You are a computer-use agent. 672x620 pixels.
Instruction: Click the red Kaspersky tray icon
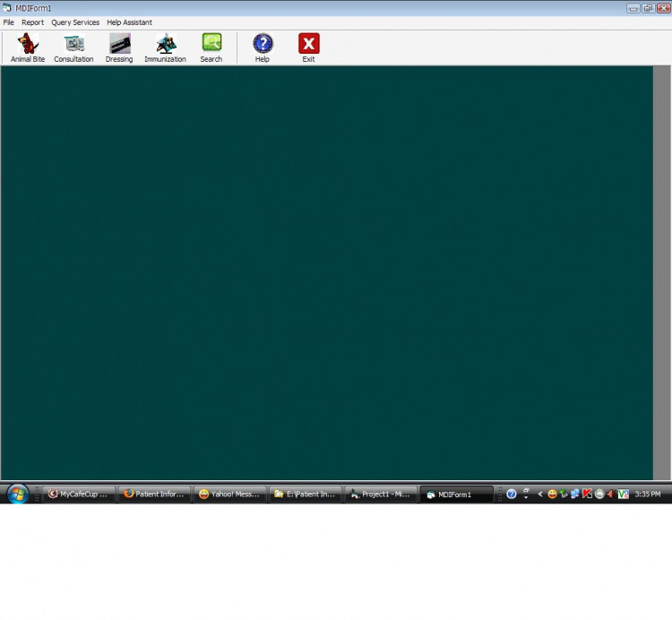[x=587, y=494]
